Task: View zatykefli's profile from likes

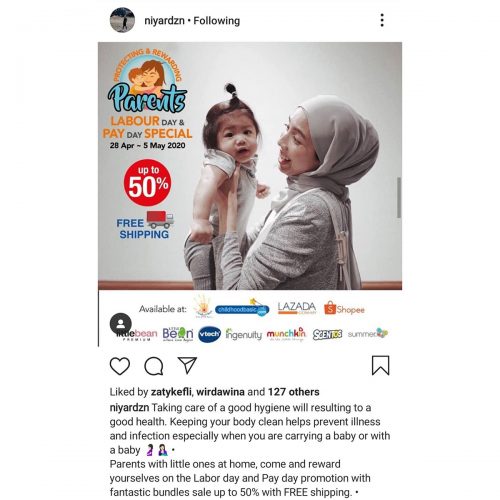Action: 171,392
